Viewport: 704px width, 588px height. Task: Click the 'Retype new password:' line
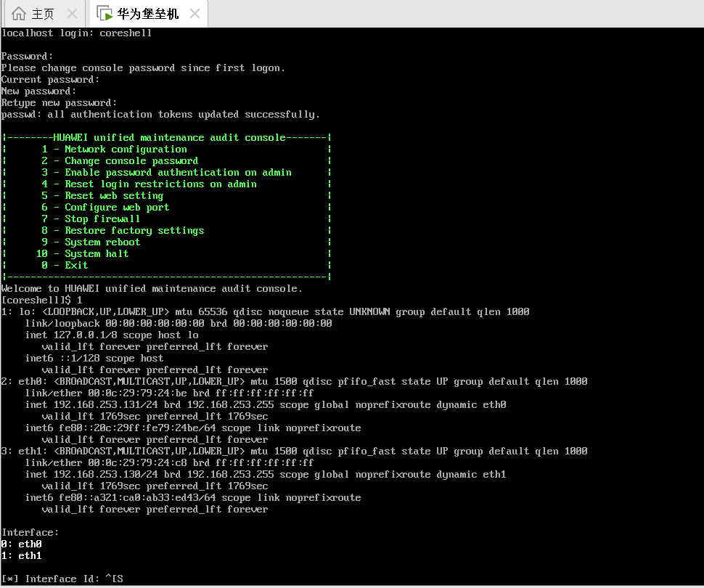click(x=59, y=103)
